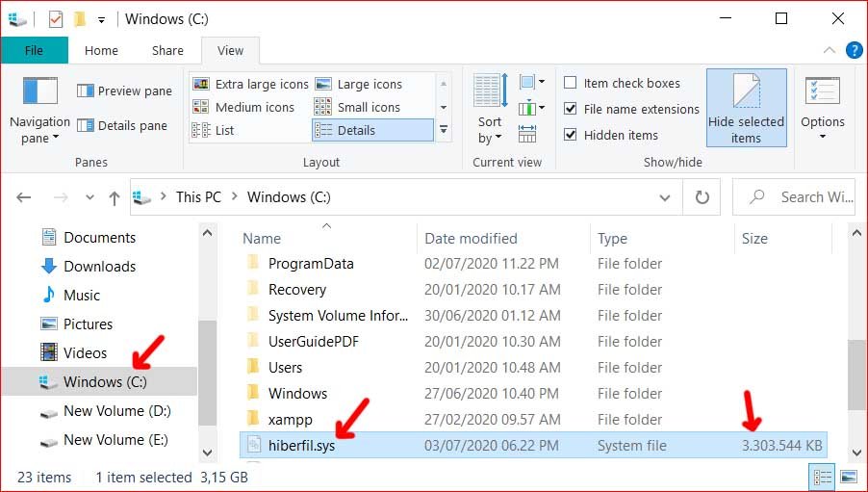
Task: Click Hide selected items button
Action: click(x=746, y=108)
